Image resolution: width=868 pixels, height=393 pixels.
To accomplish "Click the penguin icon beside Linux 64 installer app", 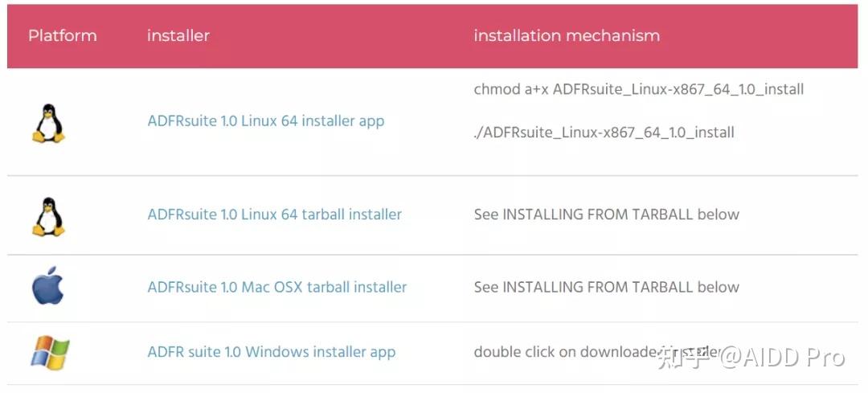I will [49, 123].
